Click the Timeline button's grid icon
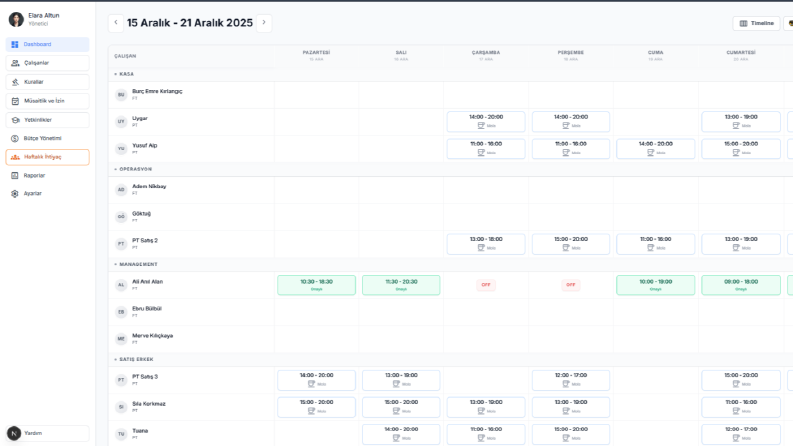 743,23
